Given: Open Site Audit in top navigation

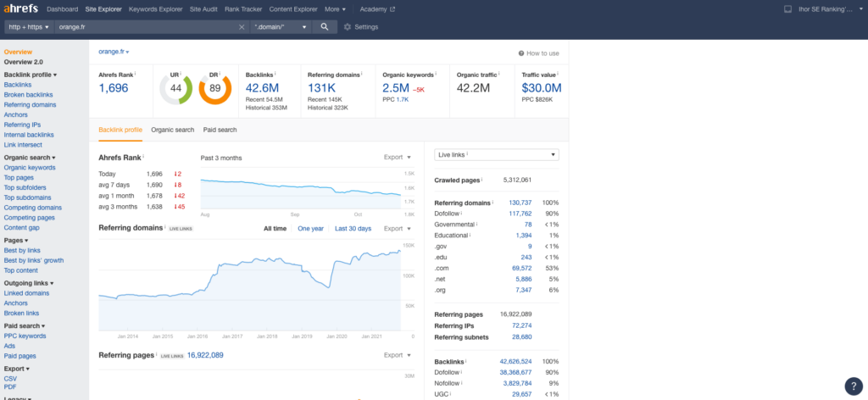Looking at the screenshot, I should [x=203, y=9].
